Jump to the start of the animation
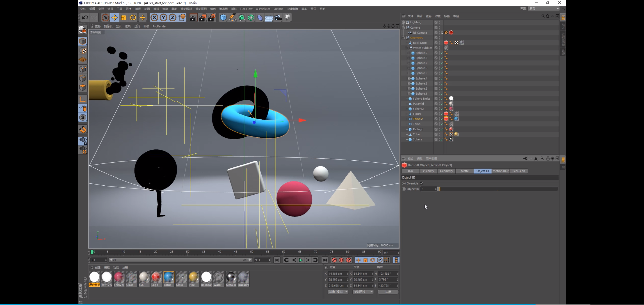This screenshot has width=644, height=305. [x=277, y=260]
